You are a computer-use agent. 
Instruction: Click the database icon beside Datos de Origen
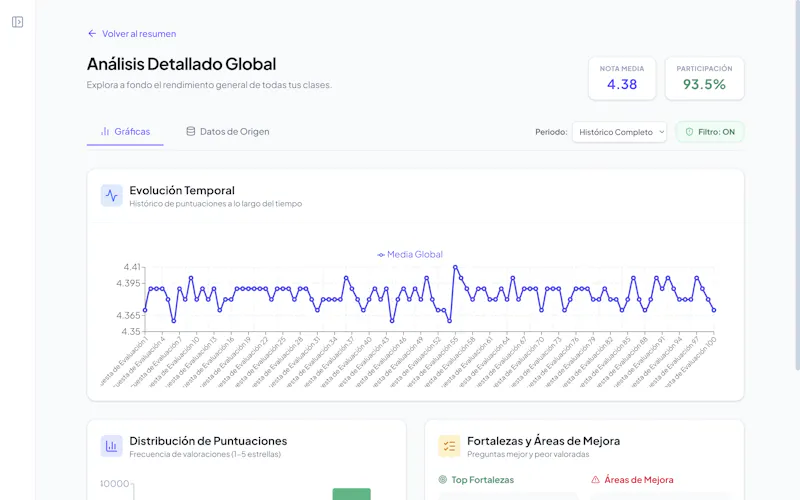[190, 132]
